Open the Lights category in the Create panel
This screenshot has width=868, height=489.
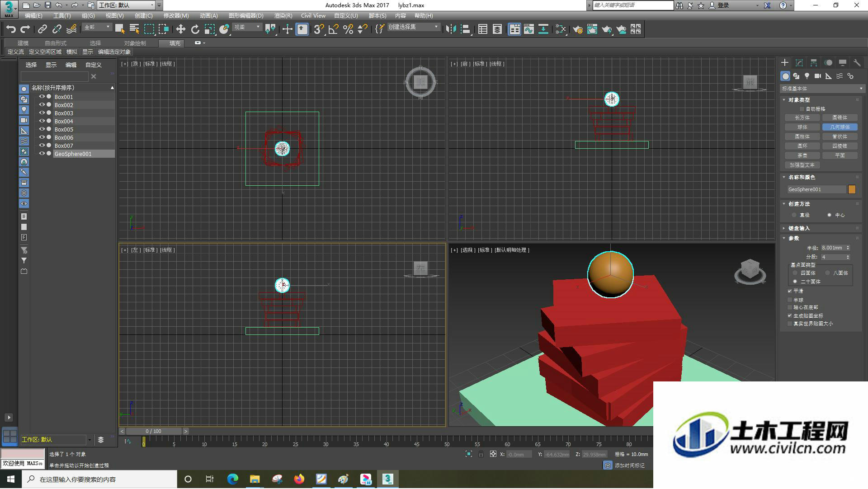[x=807, y=76]
